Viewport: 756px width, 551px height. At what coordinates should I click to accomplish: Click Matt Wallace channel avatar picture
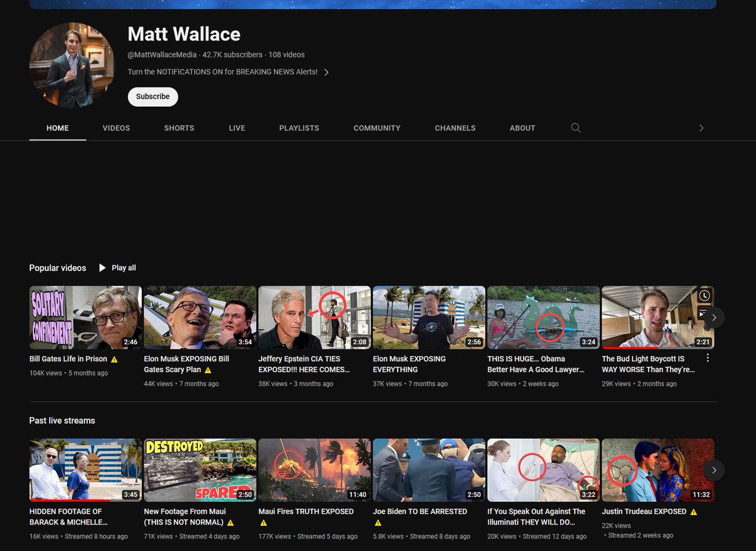pyautogui.click(x=72, y=65)
